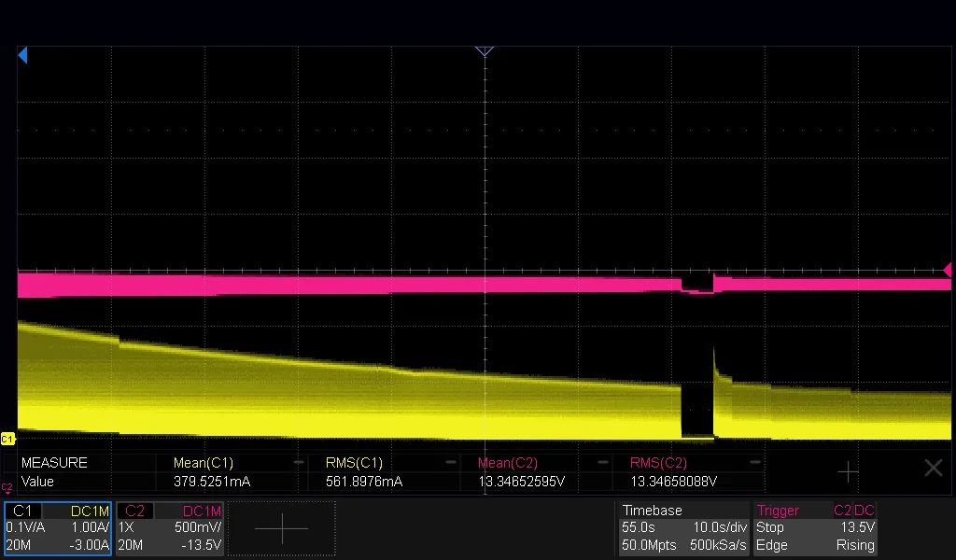Click the trigger Rising slope label
956x560 pixels.
pos(855,545)
